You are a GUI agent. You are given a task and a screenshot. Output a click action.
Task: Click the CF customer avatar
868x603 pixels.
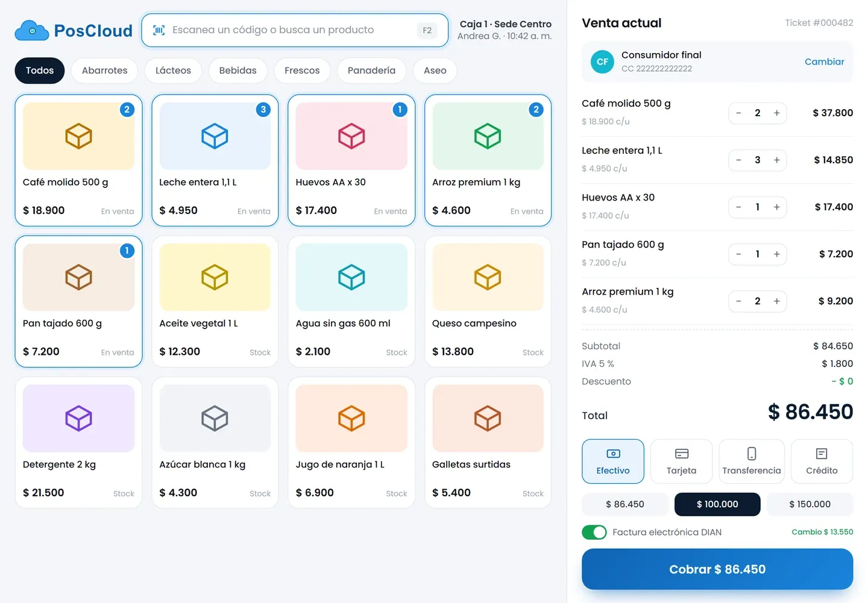[x=602, y=61]
